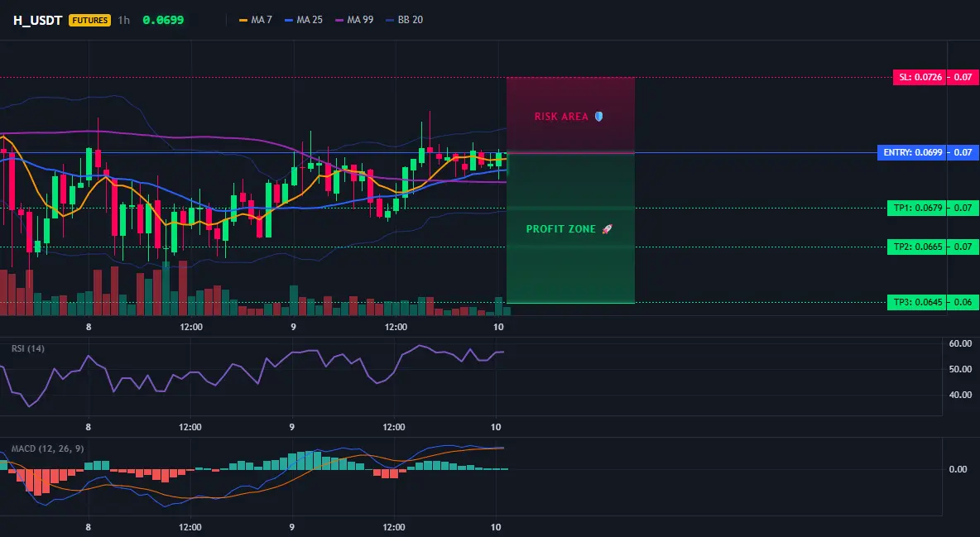Click the 0.00 MACD scale value
Image resolution: width=980 pixels, height=537 pixels.
(958, 469)
